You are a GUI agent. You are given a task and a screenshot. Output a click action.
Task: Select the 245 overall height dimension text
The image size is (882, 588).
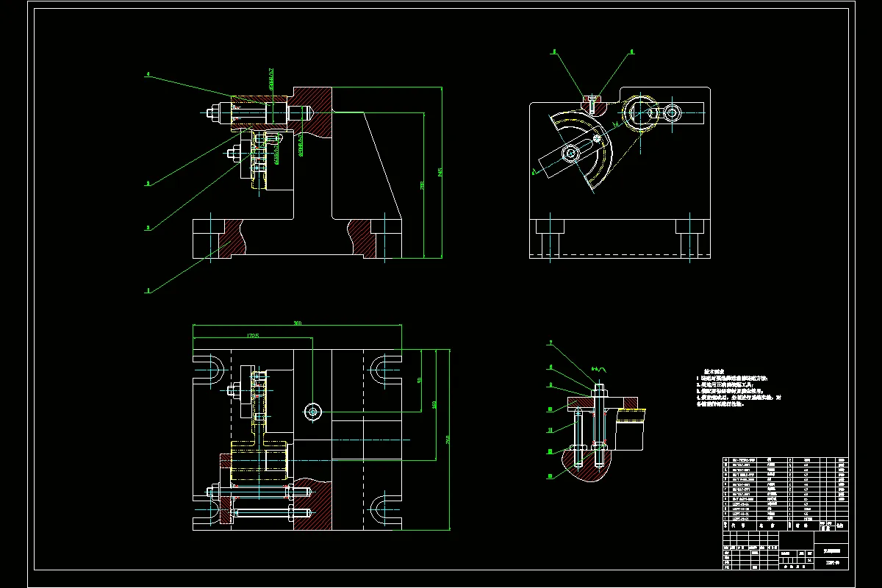tap(440, 172)
